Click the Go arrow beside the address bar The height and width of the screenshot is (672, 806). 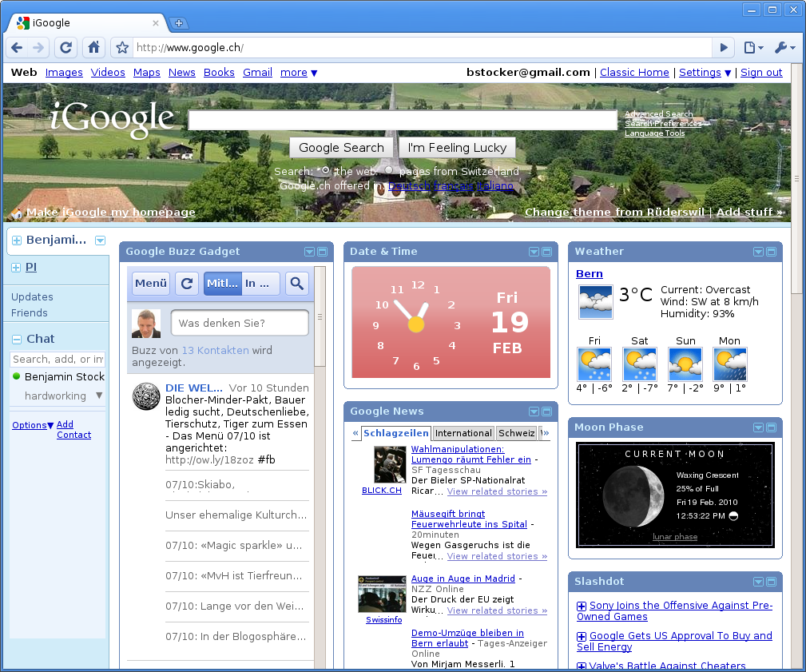click(724, 48)
